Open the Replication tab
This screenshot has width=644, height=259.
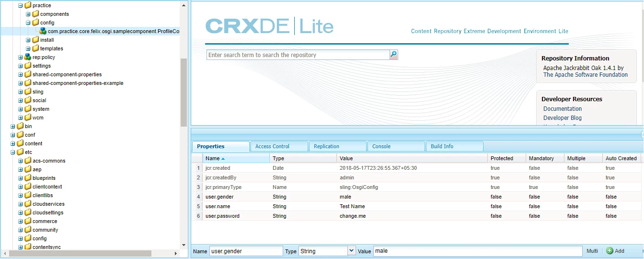[337, 146]
